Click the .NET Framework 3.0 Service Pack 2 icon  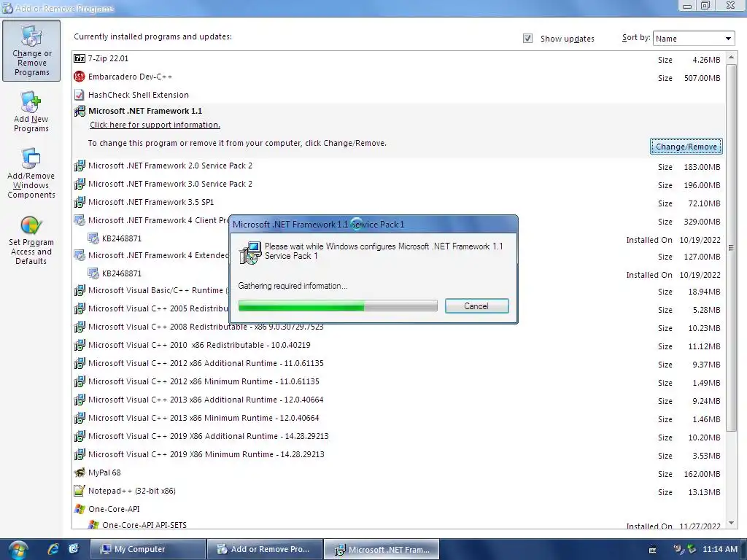[x=80, y=184]
